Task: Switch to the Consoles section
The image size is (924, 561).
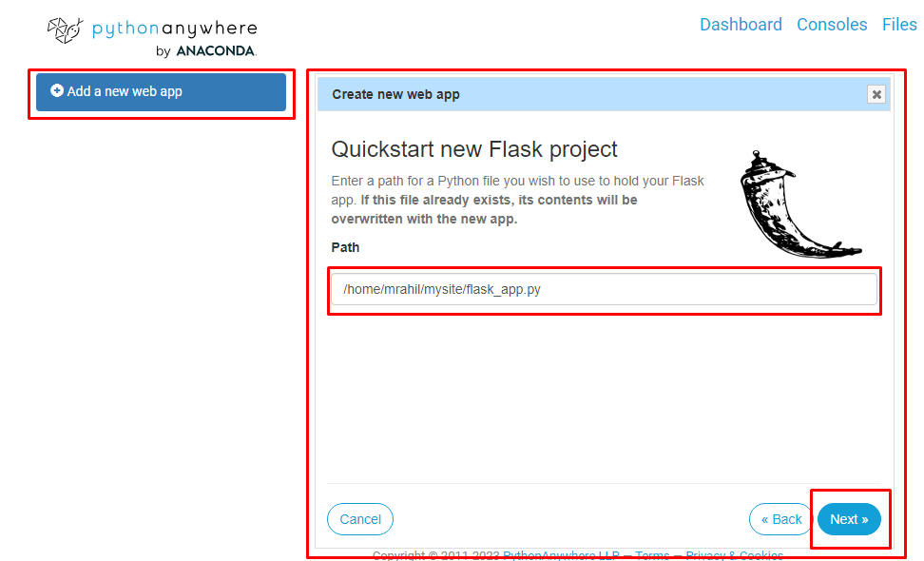Action: tap(832, 24)
